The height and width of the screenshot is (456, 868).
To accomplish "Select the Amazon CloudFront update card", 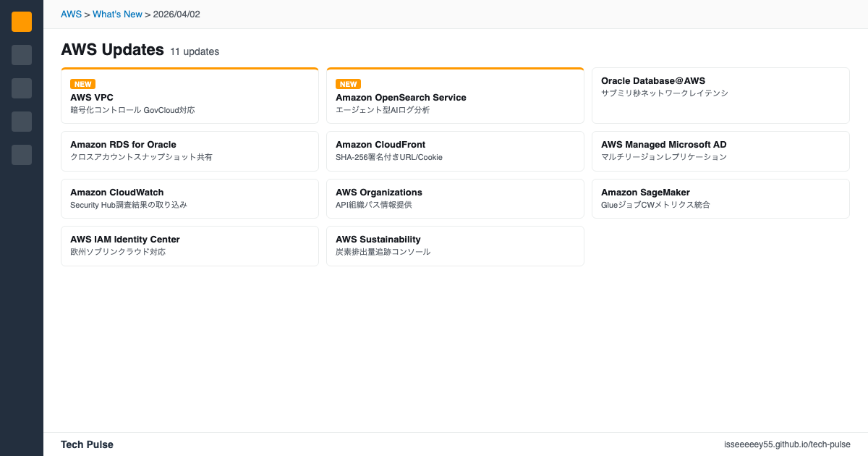I will point(455,151).
